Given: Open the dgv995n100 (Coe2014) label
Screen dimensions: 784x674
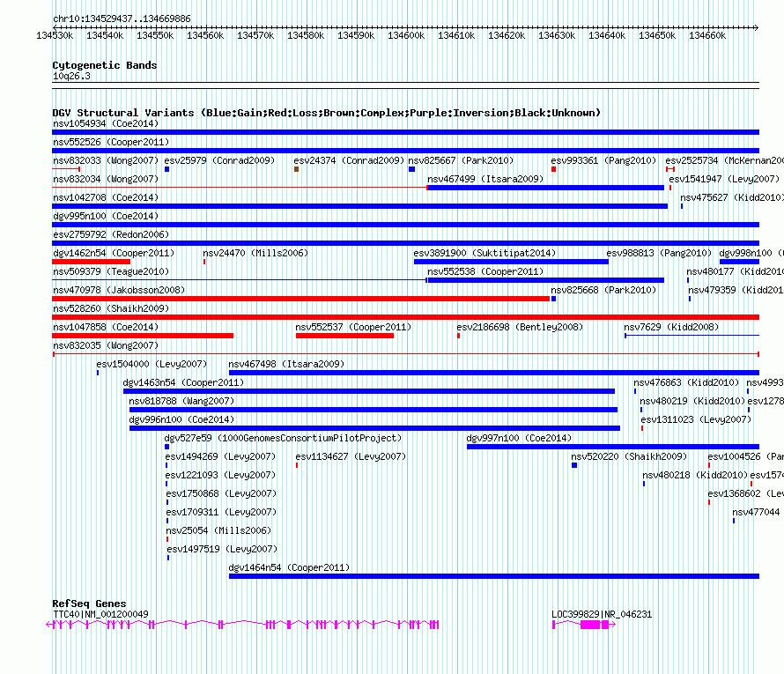Looking at the screenshot, I should [106, 216].
